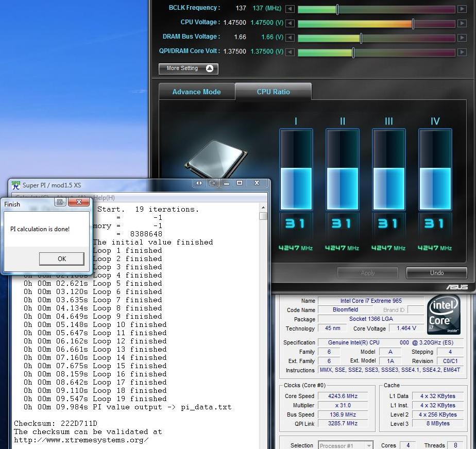Maximize the Super PI window
This screenshot has width=476, height=449.
tap(240, 183)
